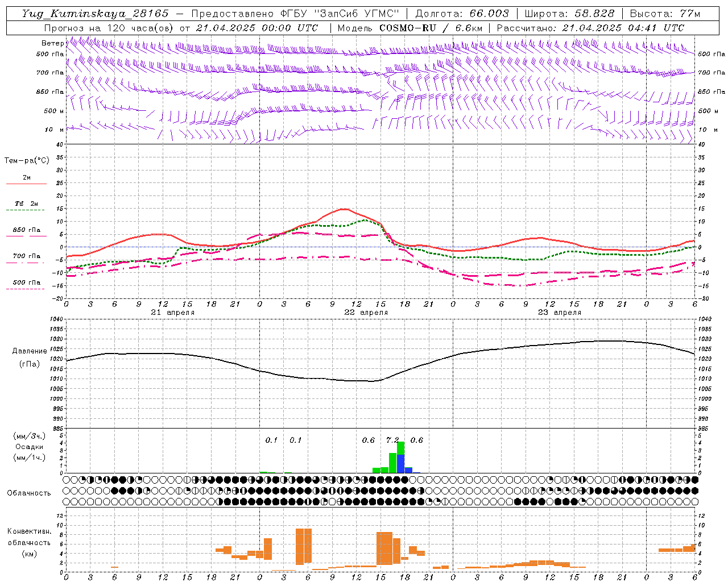
Task: Click the 'Td 2м' dew point legend entry
Action: point(26,204)
